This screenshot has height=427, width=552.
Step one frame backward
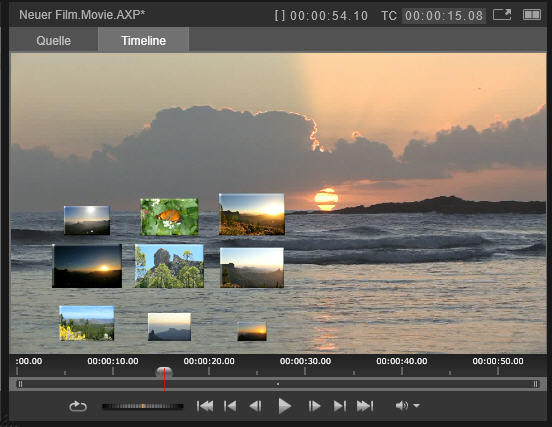pyautogui.click(x=256, y=406)
